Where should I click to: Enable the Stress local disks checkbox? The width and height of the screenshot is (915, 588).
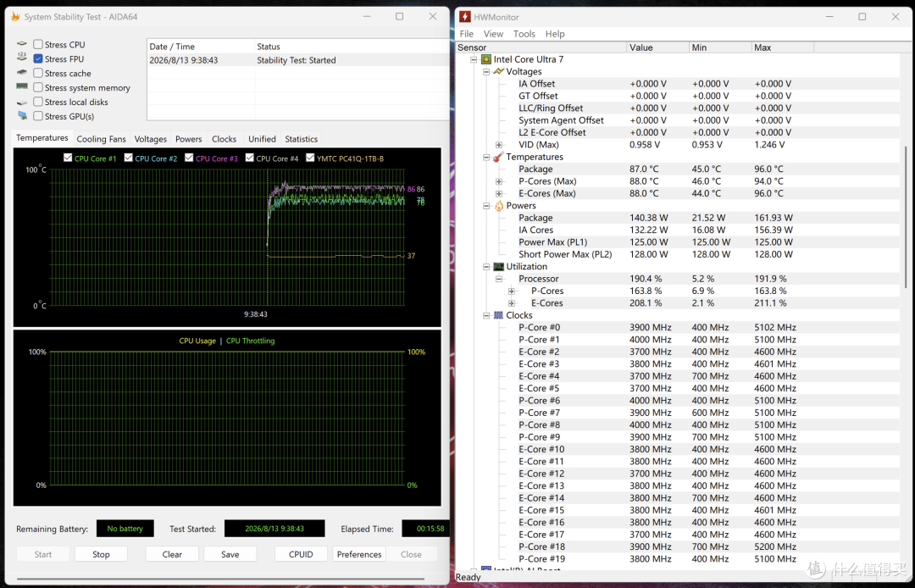click(38, 102)
